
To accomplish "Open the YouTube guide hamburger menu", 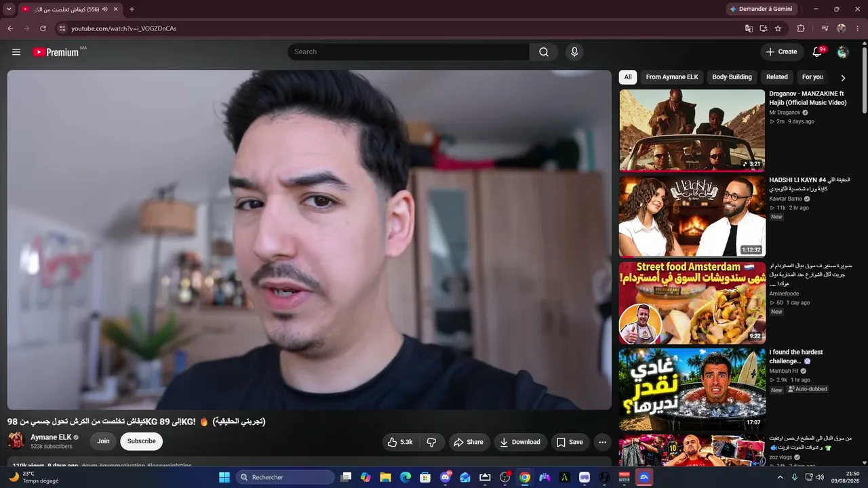I will point(16,52).
